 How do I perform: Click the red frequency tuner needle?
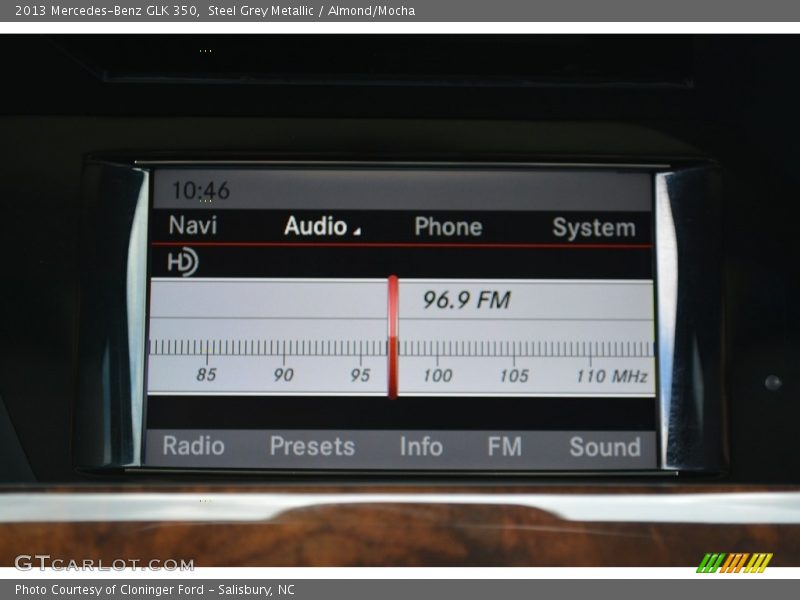point(392,337)
